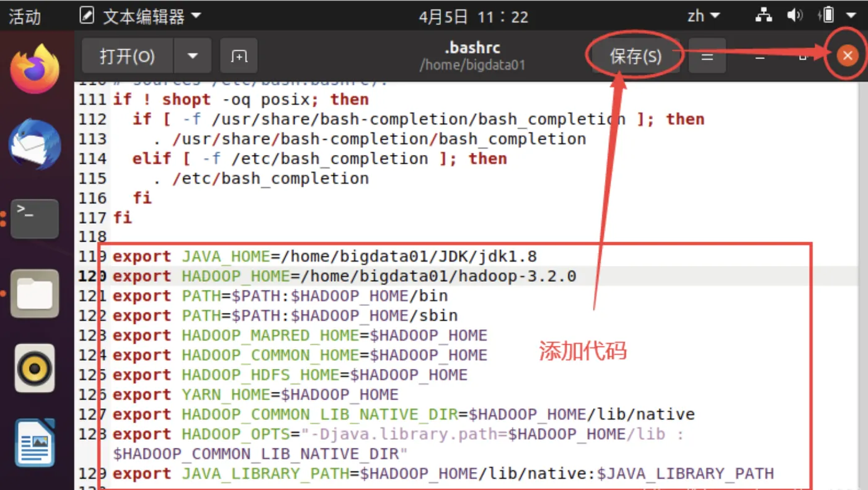Launch Thunderbird mail from the dock
Viewport: 868px width, 490px height.
point(35,145)
